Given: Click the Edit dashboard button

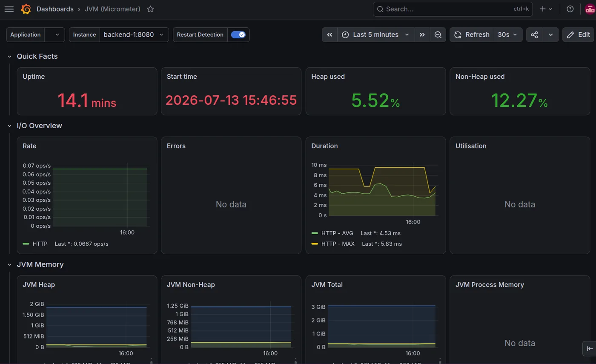Looking at the screenshot, I should pyautogui.click(x=578, y=35).
